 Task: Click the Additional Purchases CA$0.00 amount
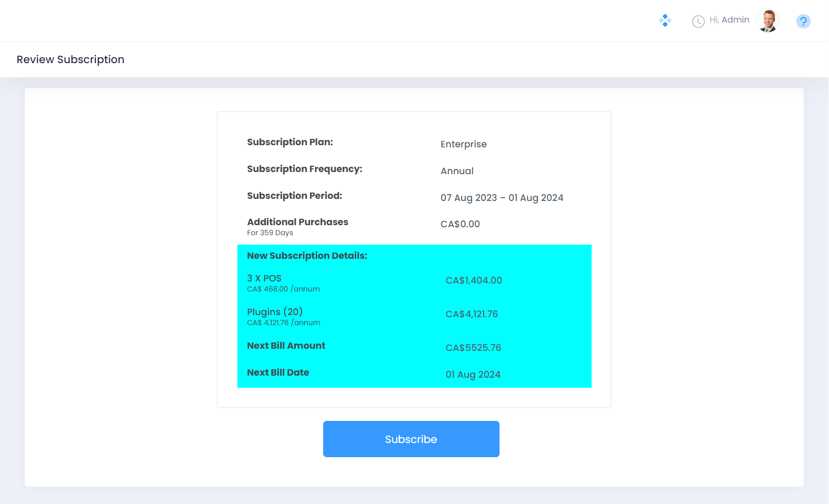(460, 224)
